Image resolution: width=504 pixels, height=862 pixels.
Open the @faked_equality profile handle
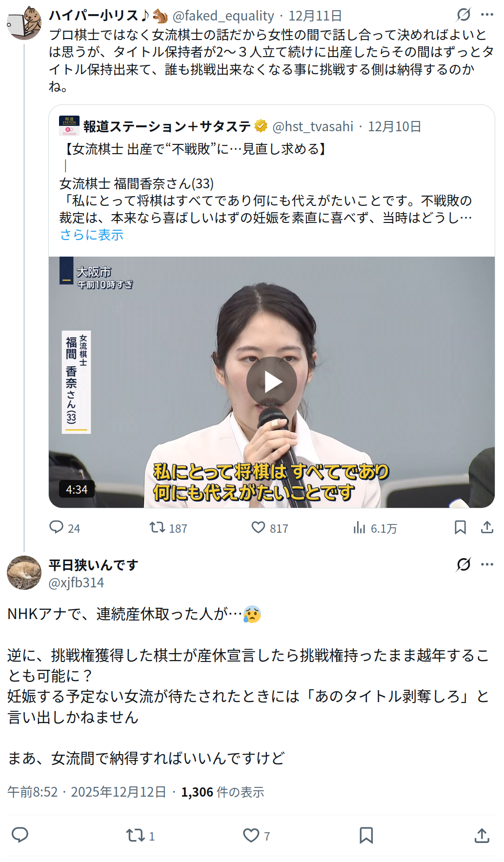[x=223, y=16]
